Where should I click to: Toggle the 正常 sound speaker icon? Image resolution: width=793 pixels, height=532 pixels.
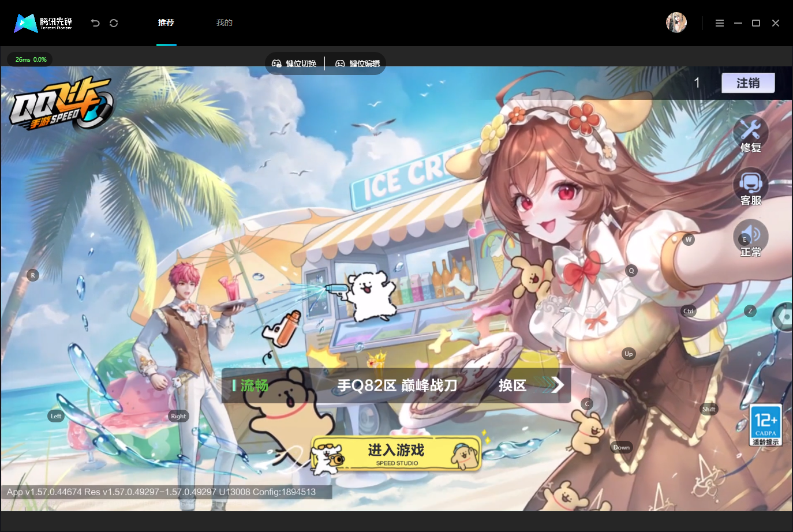pyautogui.click(x=751, y=238)
